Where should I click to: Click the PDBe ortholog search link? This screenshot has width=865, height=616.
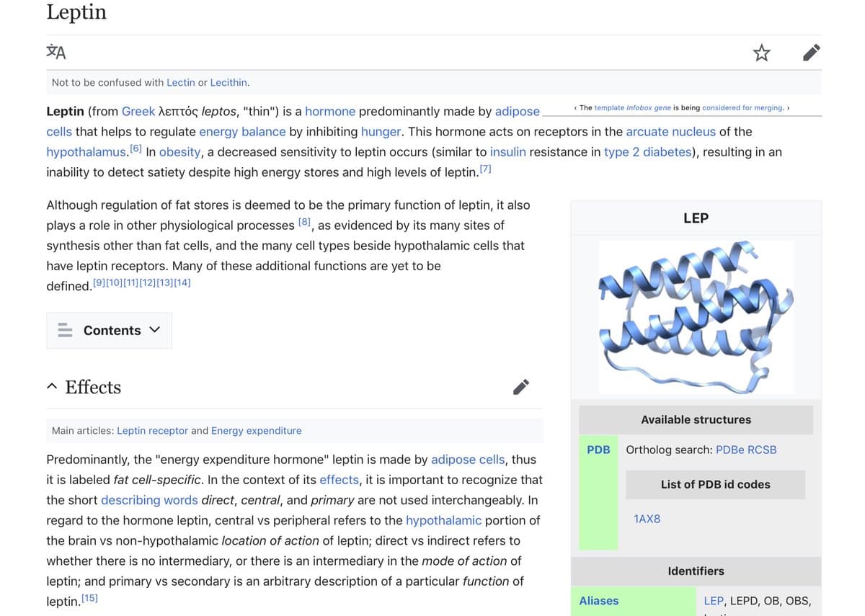pyautogui.click(x=729, y=450)
